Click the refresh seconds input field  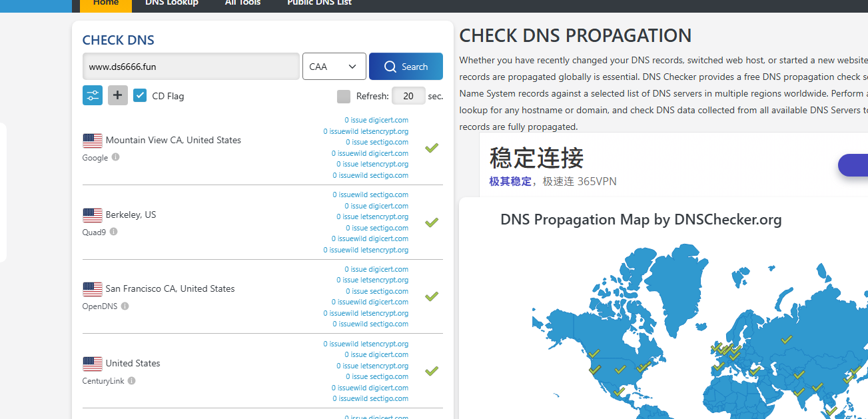pyautogui.click(x=408, y=96)
